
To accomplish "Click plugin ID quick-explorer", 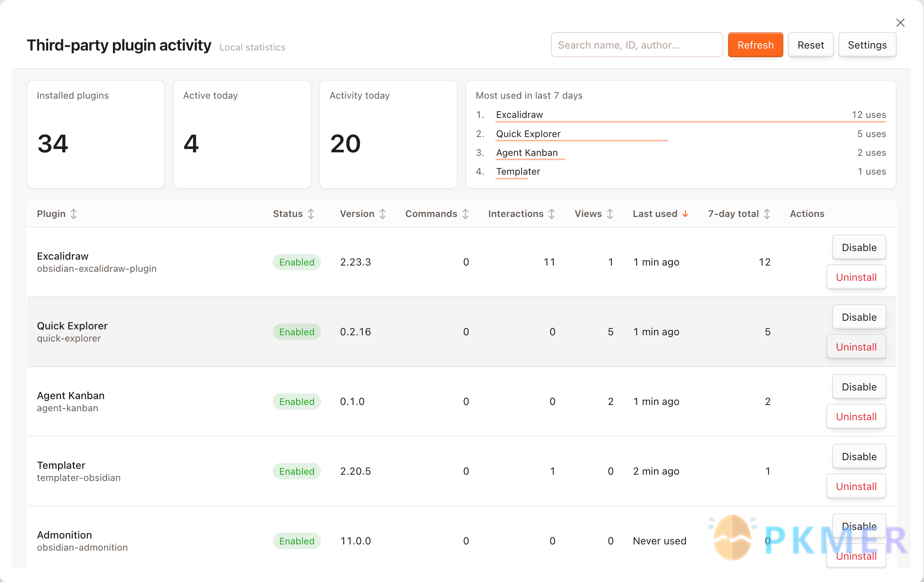I will 69,338.
